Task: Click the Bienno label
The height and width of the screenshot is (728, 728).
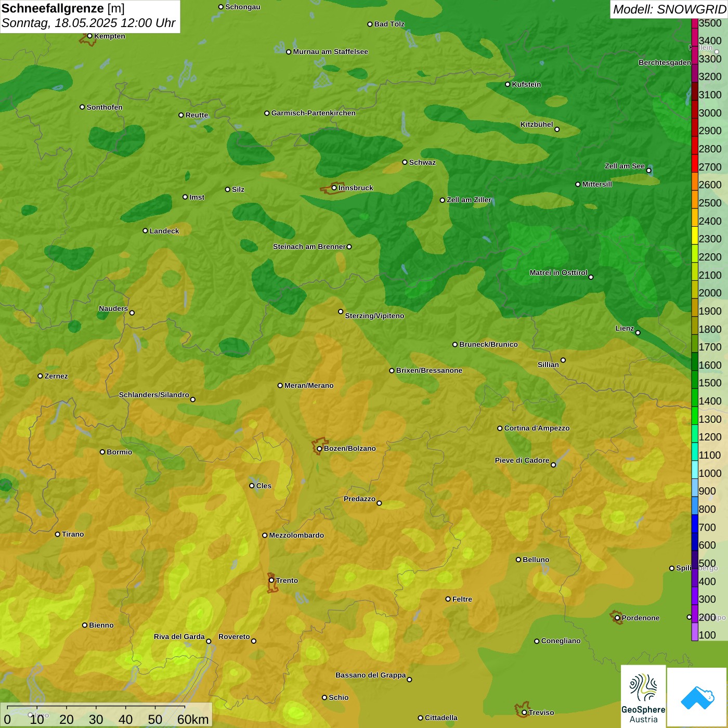Action: pyautogui.click(x=101, y=625)
